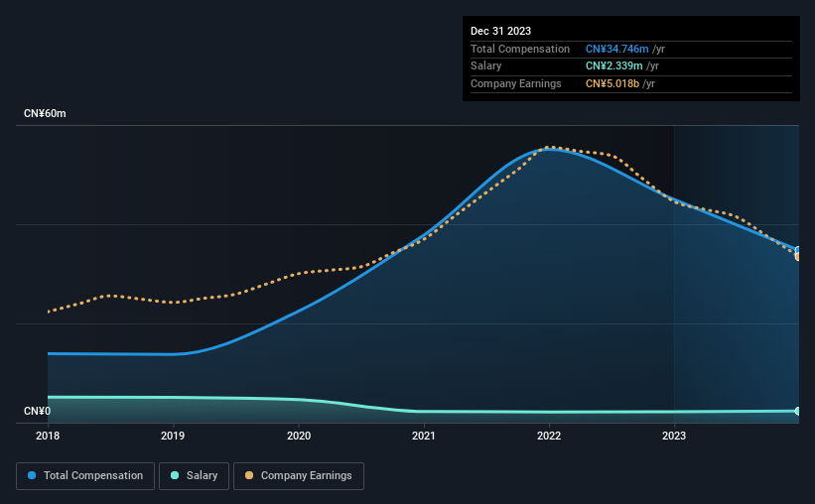
Task: Click the 2023 x-axis label
Action: pyautogui.click(x=674, y=436)
